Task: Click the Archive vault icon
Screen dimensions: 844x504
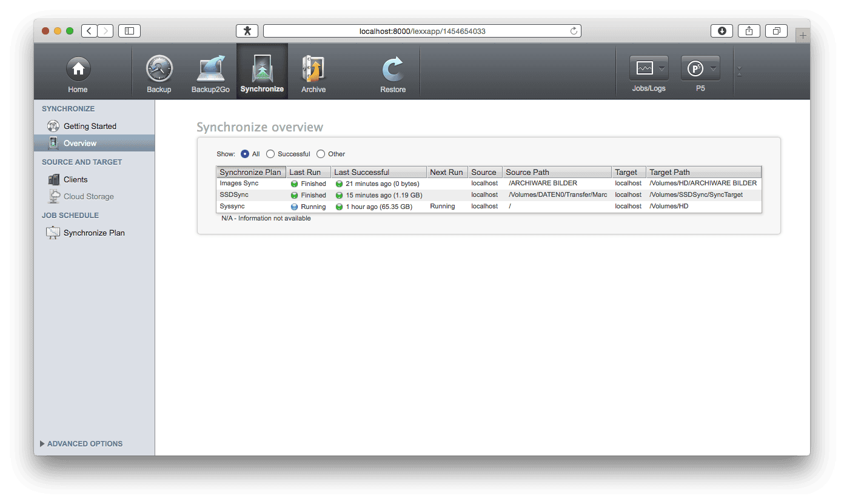Action: 313,70
